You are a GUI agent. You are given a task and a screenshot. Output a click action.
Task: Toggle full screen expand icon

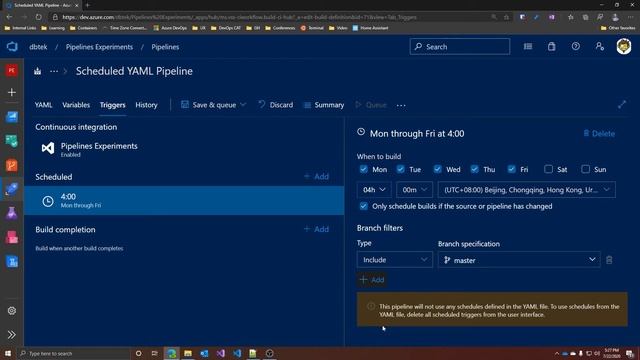click(622, 104)
